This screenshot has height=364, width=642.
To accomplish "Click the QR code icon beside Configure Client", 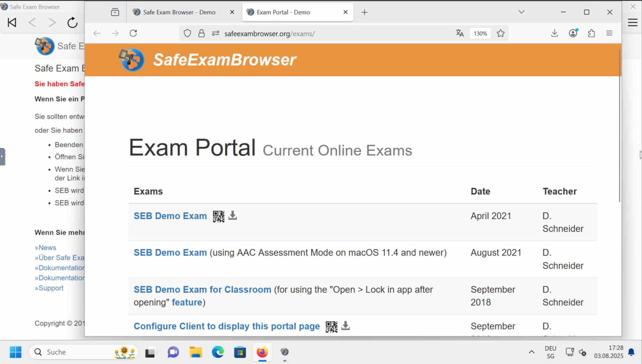I will (x=332, y=327).
